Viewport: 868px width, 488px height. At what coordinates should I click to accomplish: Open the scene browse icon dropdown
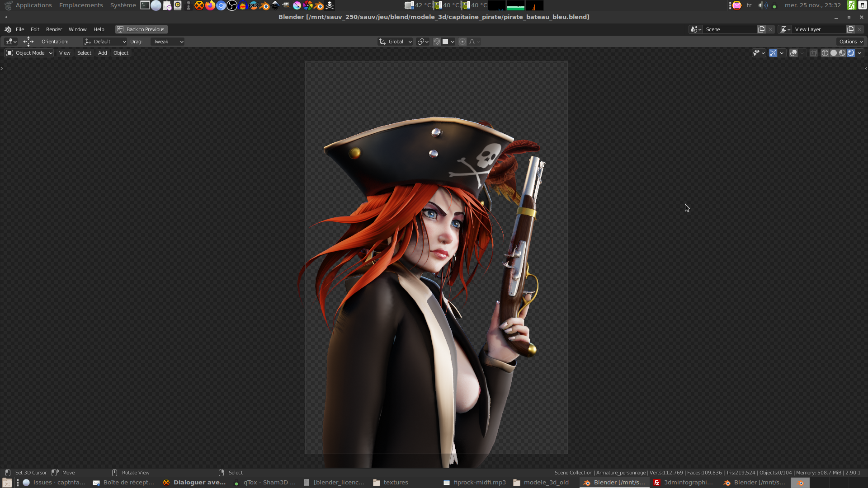pos(696,29)
